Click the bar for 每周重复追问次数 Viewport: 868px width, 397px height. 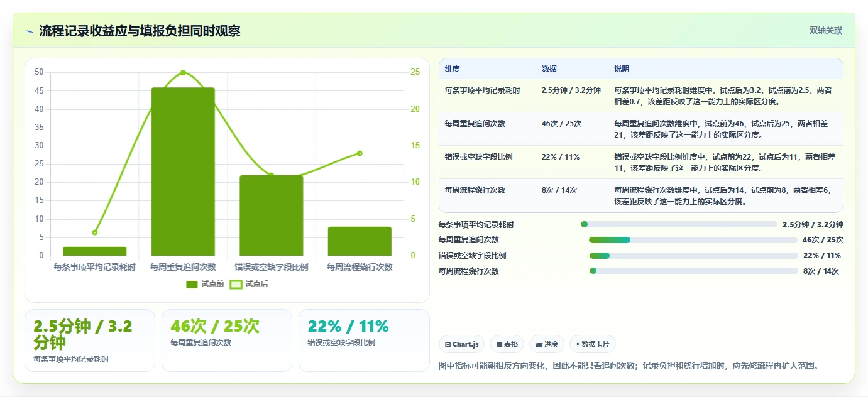(183, 171)
